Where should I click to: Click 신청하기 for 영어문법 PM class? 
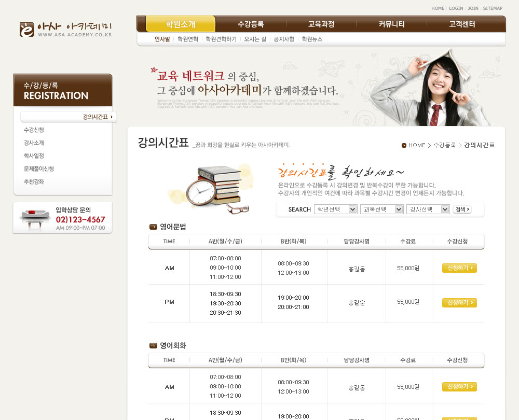point(459,303)
